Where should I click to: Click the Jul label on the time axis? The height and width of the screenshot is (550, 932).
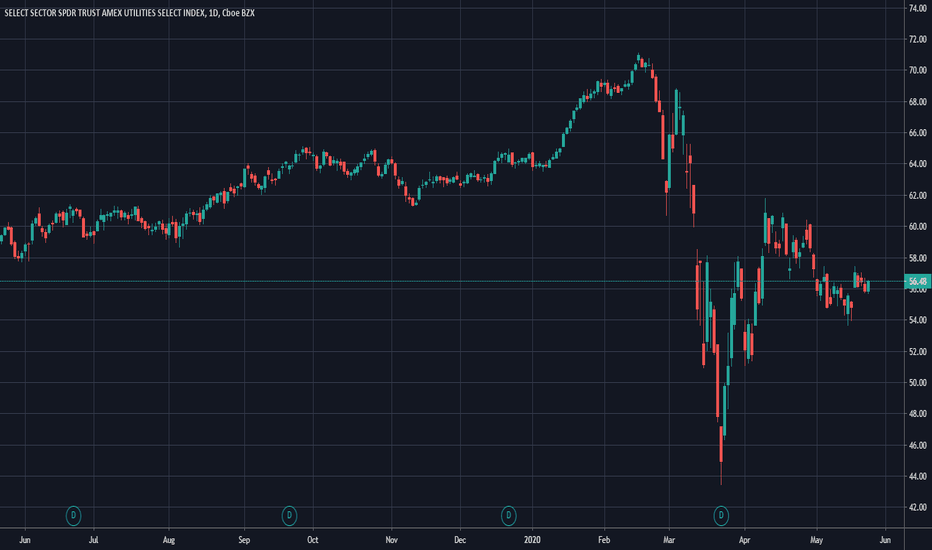point(93,540)
